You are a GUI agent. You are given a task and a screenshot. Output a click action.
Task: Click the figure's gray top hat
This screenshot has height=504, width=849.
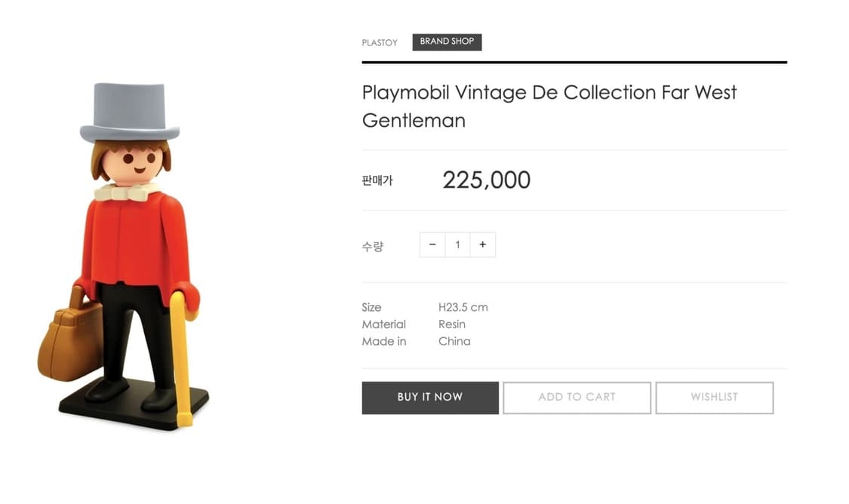point(129,112)
